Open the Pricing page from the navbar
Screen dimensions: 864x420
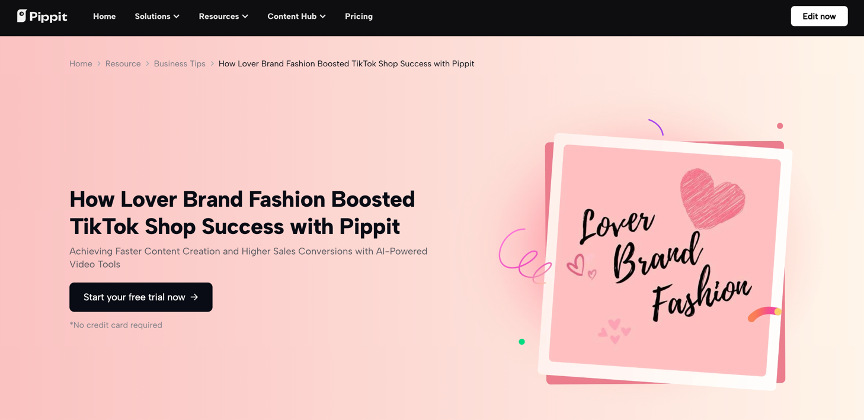(x=358, y=17)
